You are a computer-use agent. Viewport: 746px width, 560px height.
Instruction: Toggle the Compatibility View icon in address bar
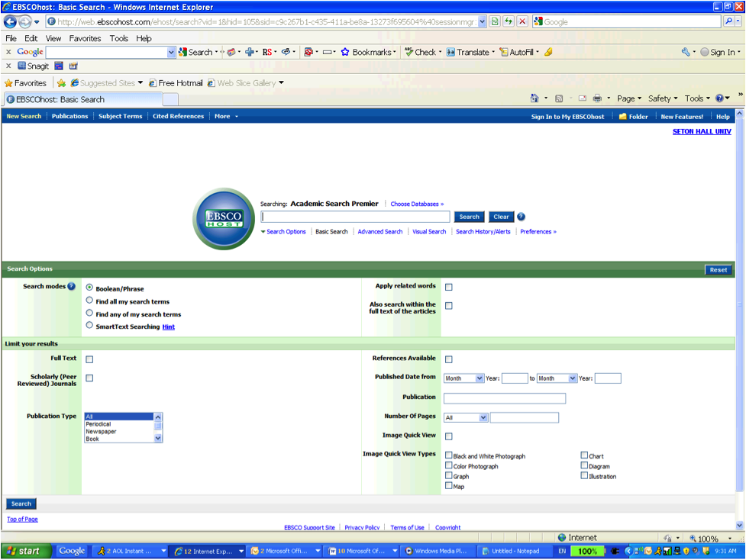[495, 21]
